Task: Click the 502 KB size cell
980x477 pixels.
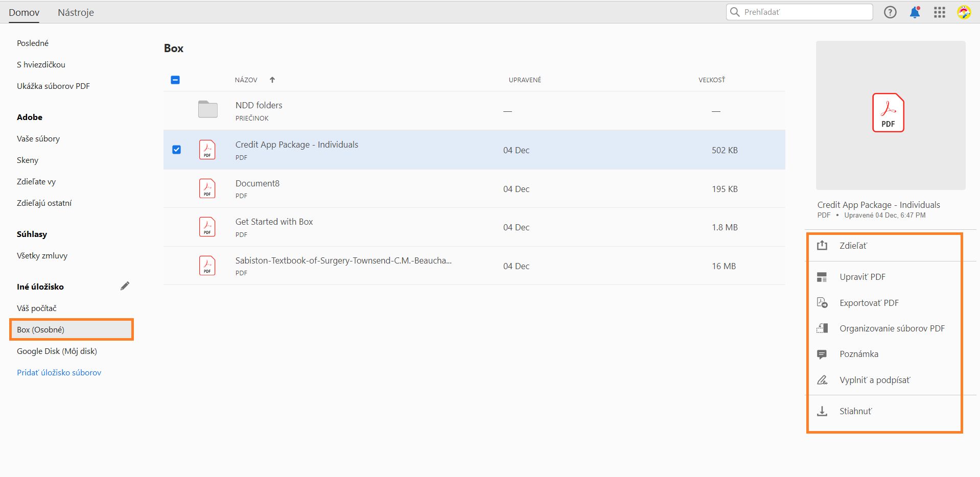Action: pyautogui.click(x=725, y=150)
